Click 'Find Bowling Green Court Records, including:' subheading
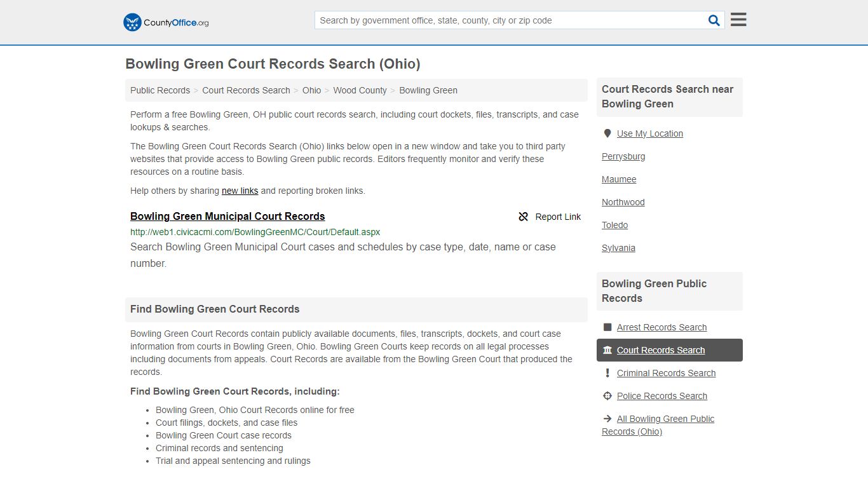The width and height of the screenshot is (868, 488). (235, 391)
